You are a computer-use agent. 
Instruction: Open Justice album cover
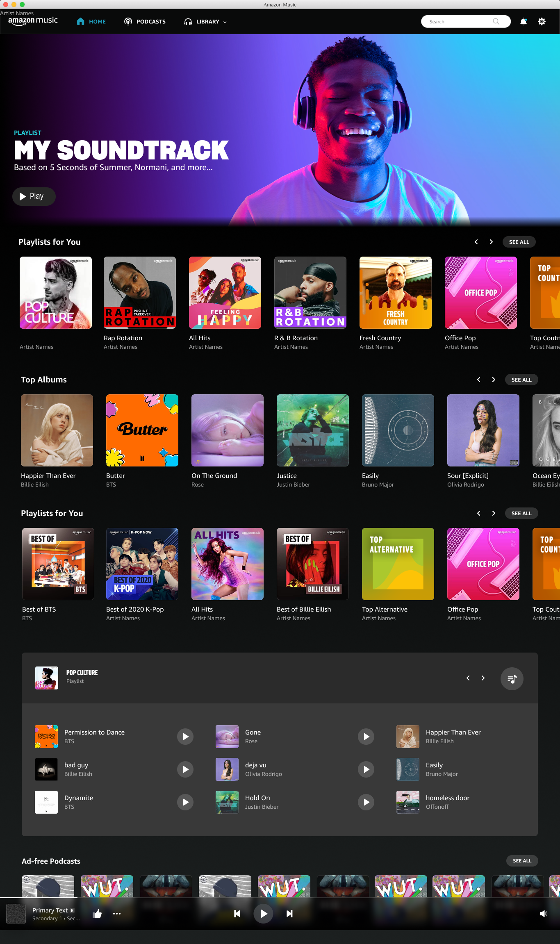[x=313, y=430]
